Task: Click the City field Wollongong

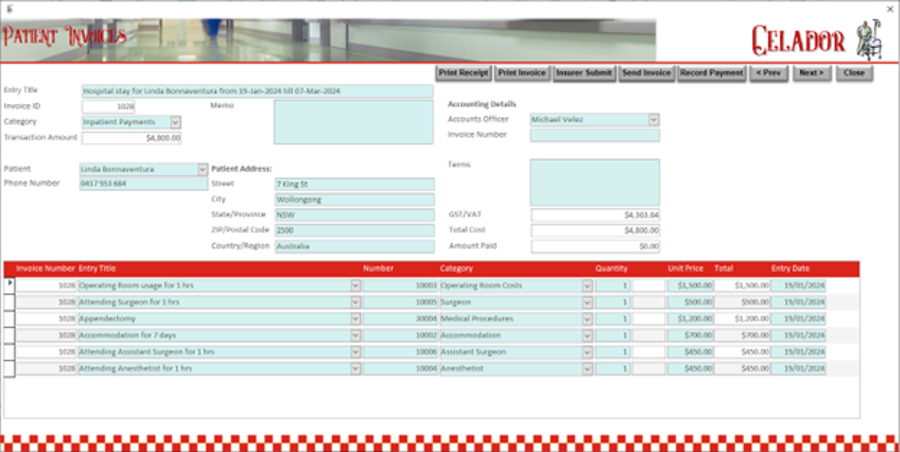Action: (354, 200)
